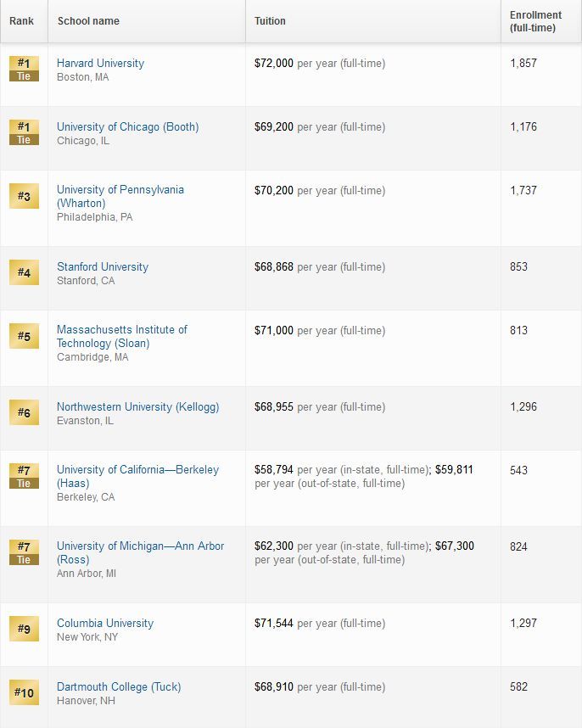Click the #10 rank badge

click(24, 692)
